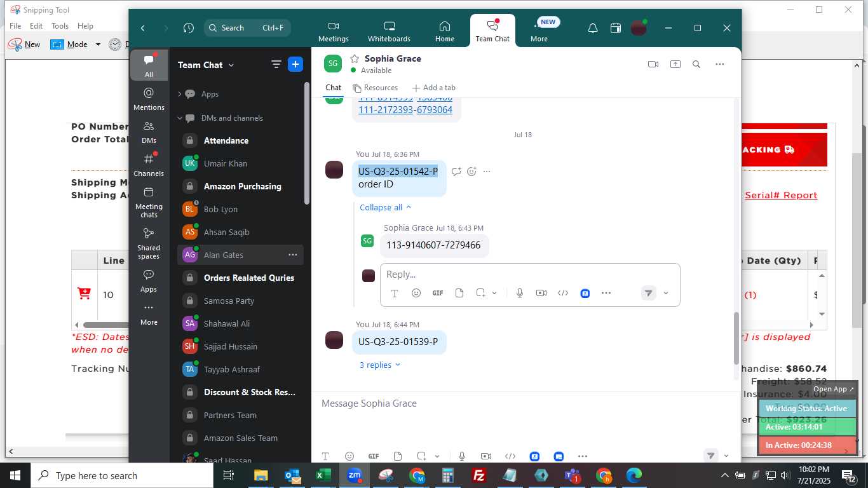Open notifications bell icon
Viewport: 868px width, 488px height.
[x=592, y=28]
